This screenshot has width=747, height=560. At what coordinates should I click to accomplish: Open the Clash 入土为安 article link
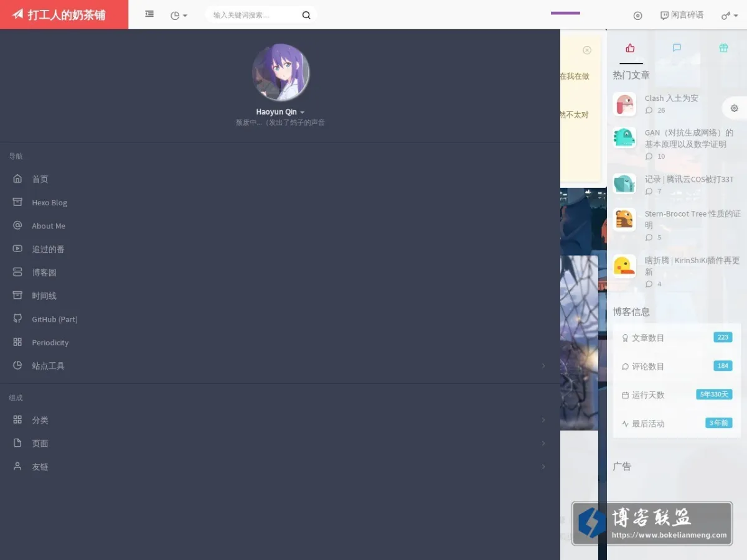[x=672, y=98]
